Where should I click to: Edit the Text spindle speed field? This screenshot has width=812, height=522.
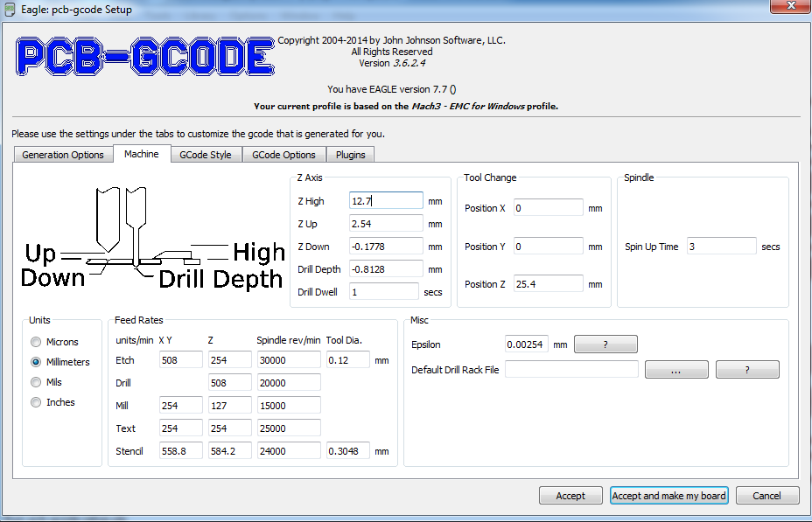[289, 428]
